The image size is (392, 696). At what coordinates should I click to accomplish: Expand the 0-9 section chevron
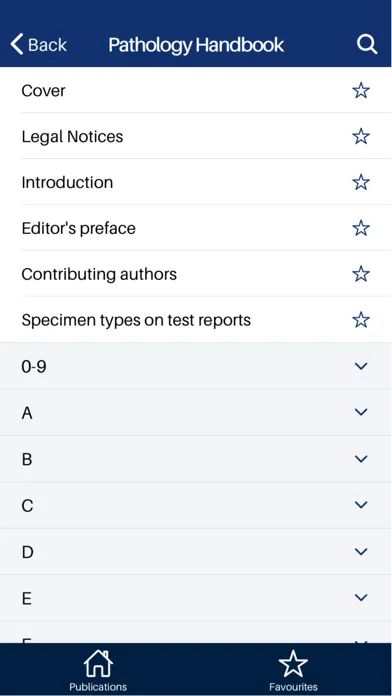(361, 366)
